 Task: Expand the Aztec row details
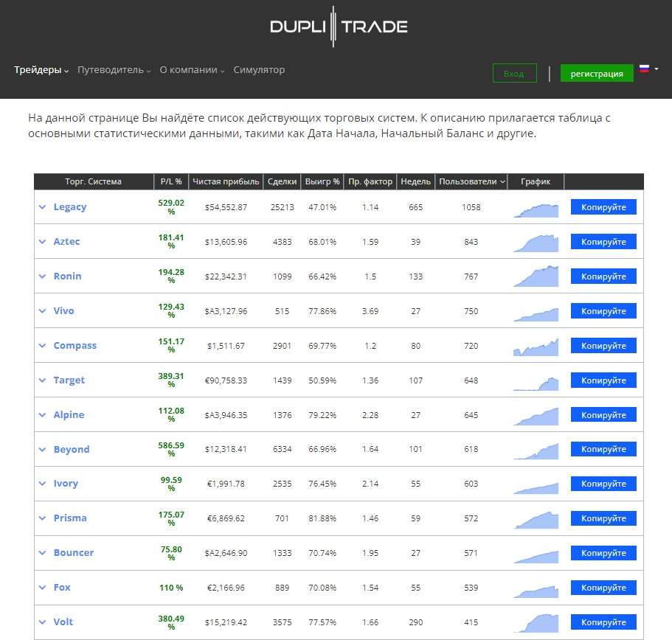(43, 242)
